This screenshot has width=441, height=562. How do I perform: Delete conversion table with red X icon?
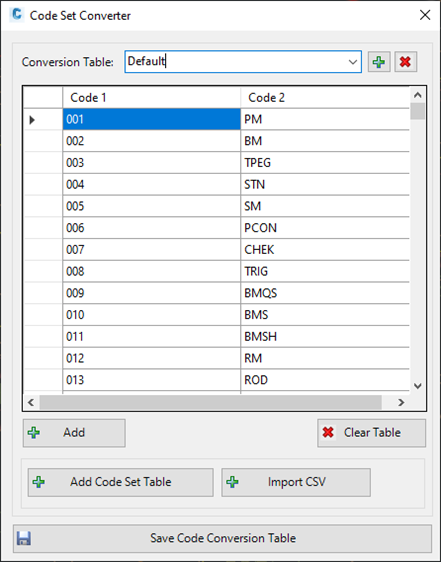tap(406, 62)
